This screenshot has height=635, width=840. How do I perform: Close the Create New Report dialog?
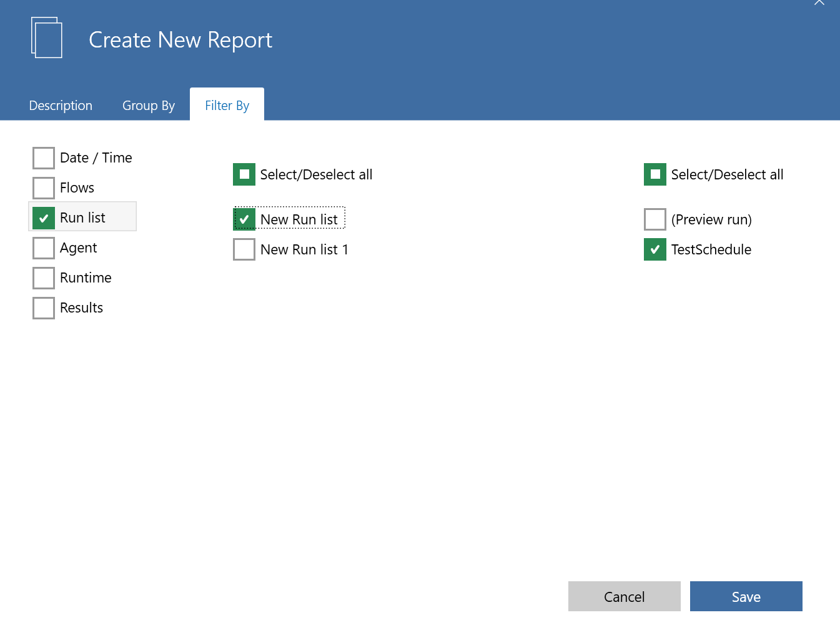coord(819,4)
